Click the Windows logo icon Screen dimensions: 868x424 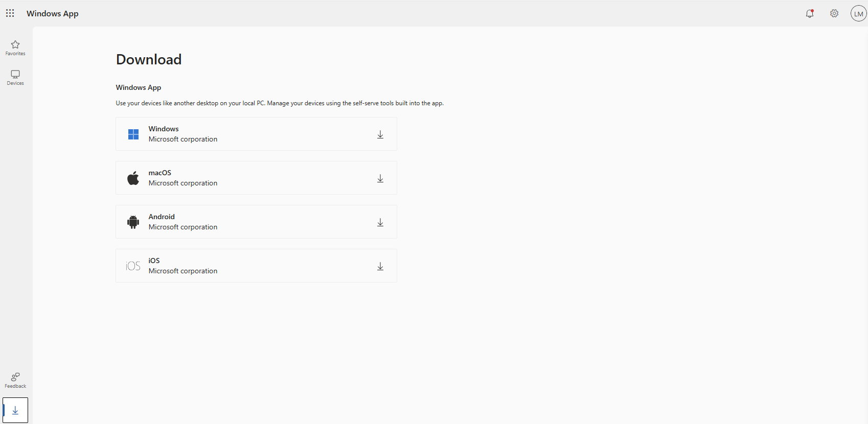[133, 134]
